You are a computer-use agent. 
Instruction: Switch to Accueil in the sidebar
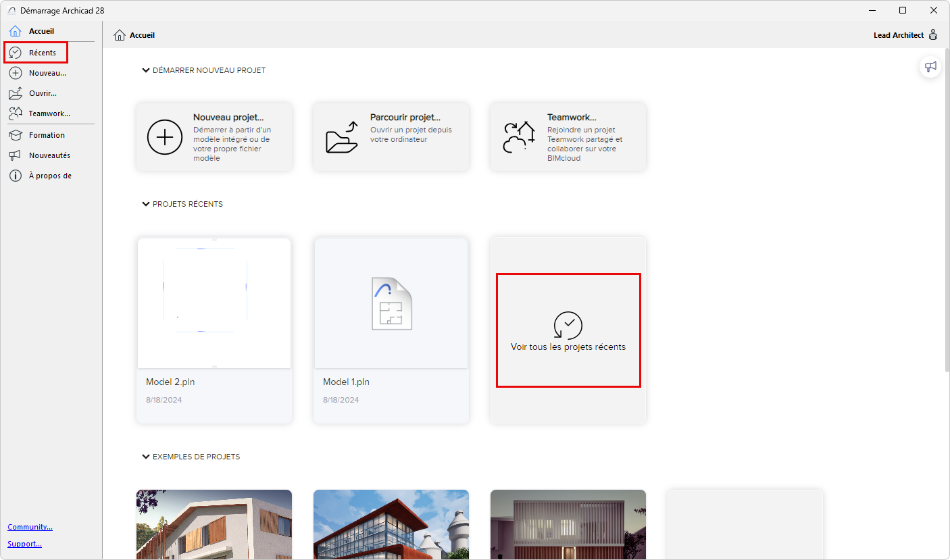point(15,30)
